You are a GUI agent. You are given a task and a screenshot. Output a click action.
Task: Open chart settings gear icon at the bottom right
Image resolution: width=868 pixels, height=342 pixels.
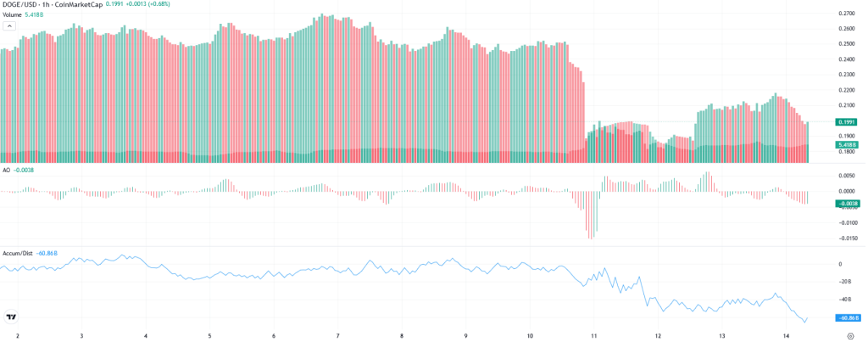pos(850,336)
